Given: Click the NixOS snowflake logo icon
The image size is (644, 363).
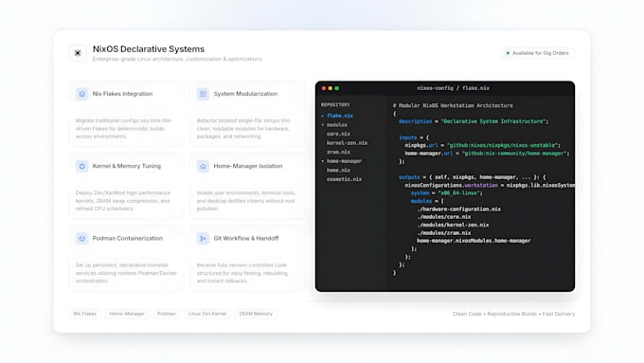Looking at the screenshot, I should [x=78, y=53].
